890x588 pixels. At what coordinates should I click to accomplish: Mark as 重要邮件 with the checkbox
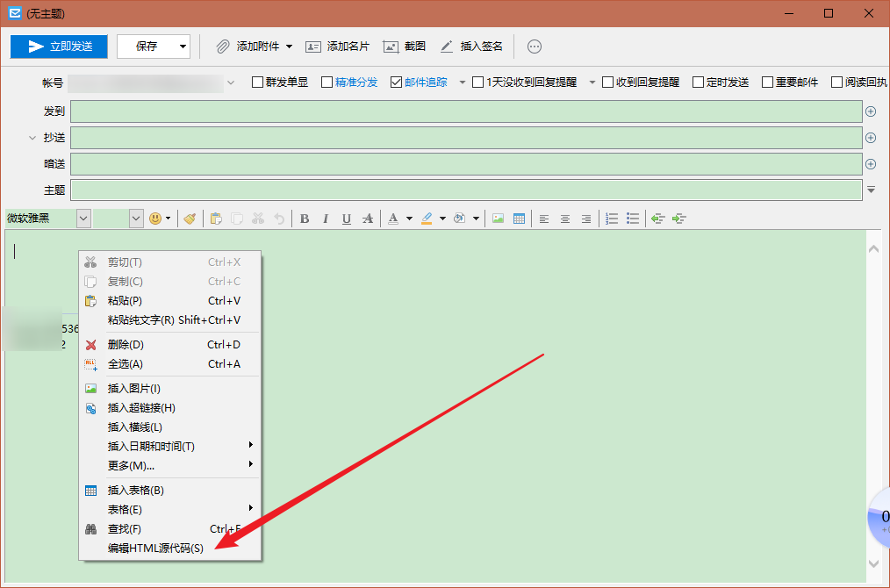pos(767,82)
